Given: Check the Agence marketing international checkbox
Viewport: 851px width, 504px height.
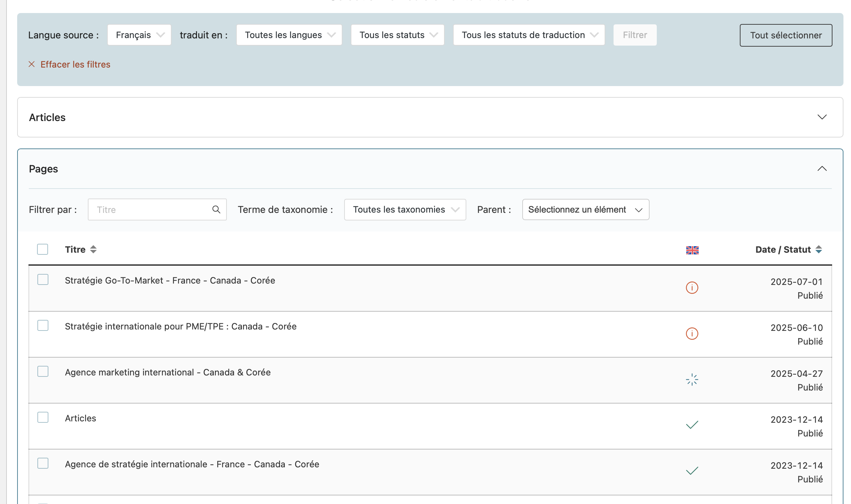Looking at the screenshot, I should [x=43, y=372].
